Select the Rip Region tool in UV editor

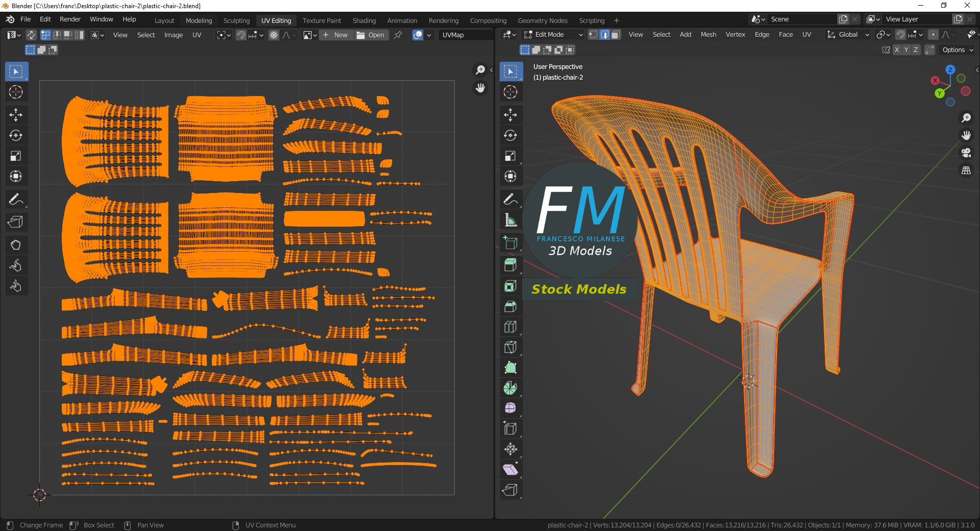pyautogui.click(x=16, y=222)
